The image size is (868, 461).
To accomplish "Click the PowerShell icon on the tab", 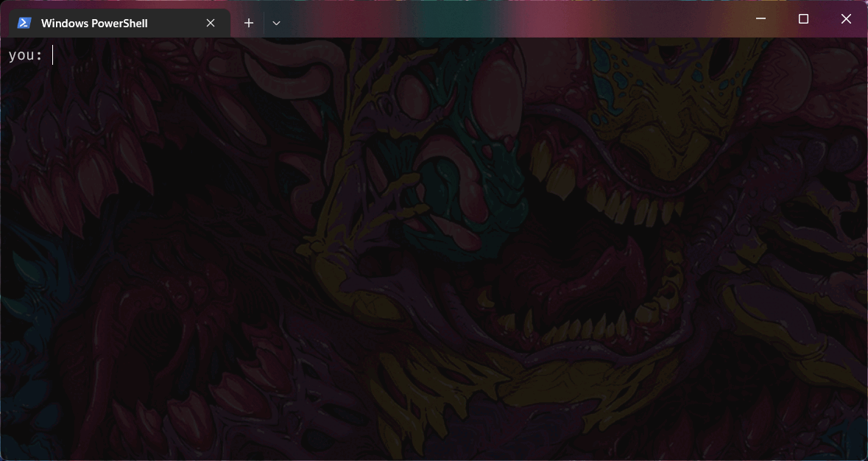I will point(24,23).
